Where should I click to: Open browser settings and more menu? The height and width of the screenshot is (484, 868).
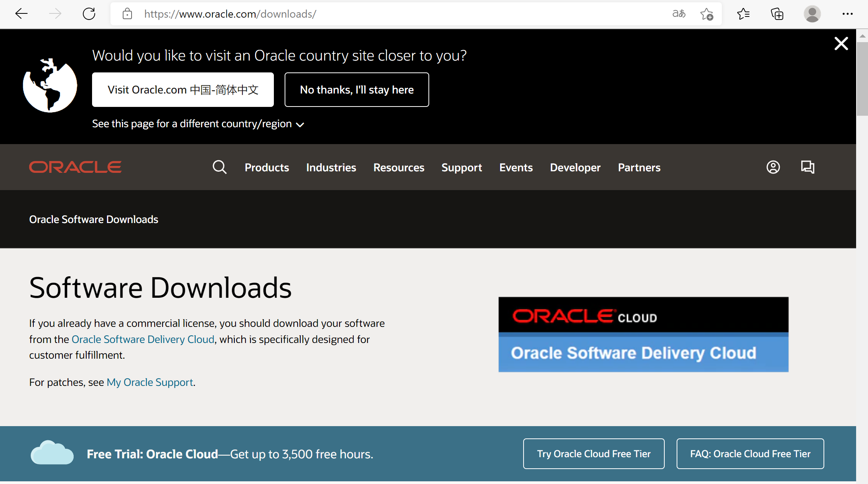pyautogui.click(x=847, y=14)
